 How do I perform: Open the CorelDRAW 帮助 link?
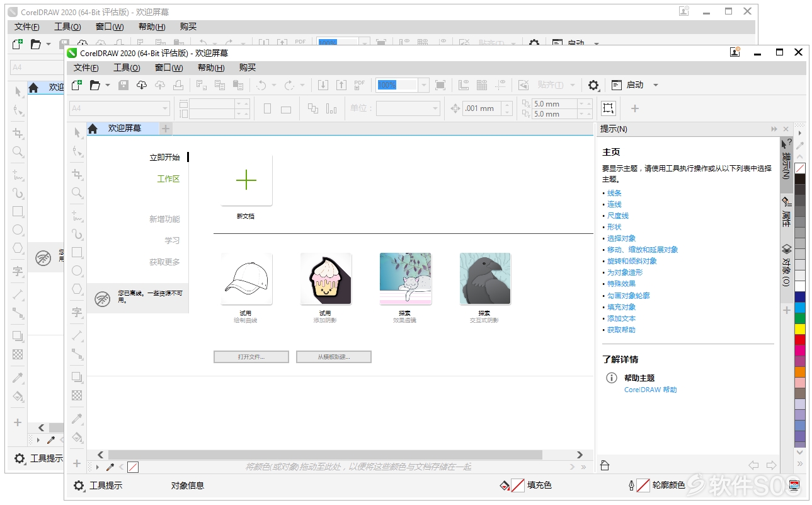(650, 390)
